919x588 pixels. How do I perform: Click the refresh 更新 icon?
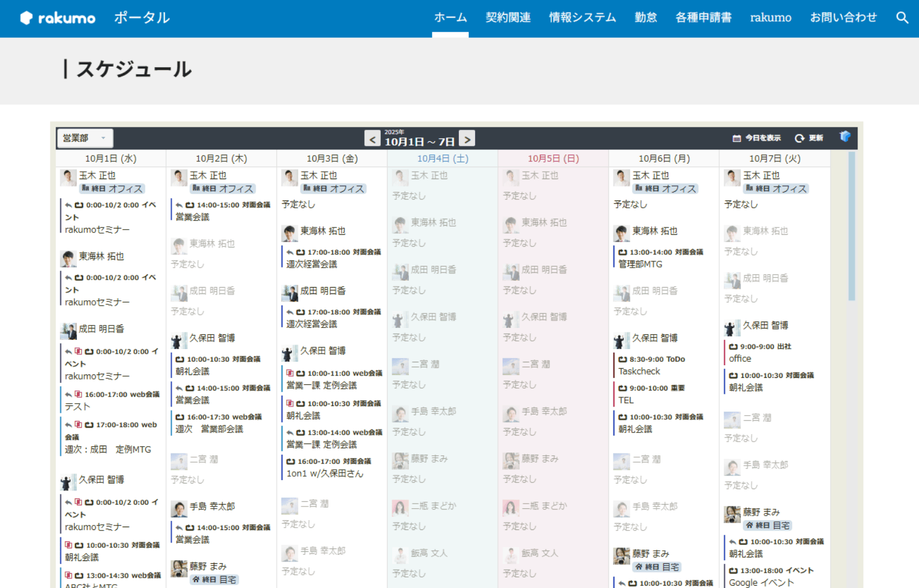[799, 138]
